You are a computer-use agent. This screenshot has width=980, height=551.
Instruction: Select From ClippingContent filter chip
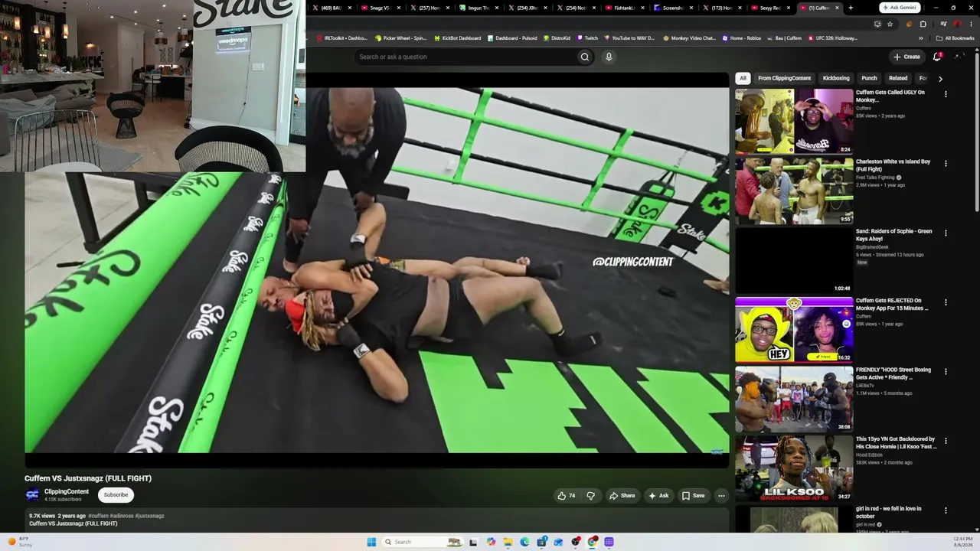tap(784, 78)
